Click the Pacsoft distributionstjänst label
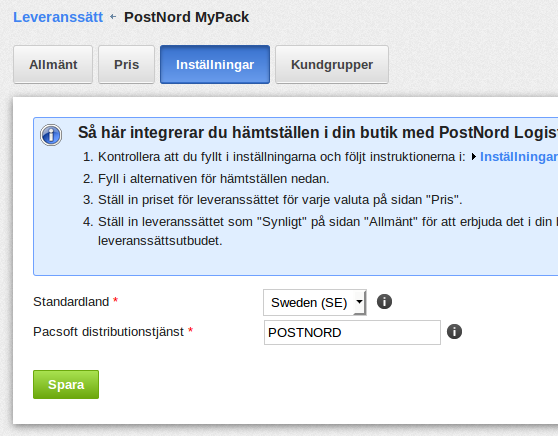558x436 pixels. pos(109,332)
